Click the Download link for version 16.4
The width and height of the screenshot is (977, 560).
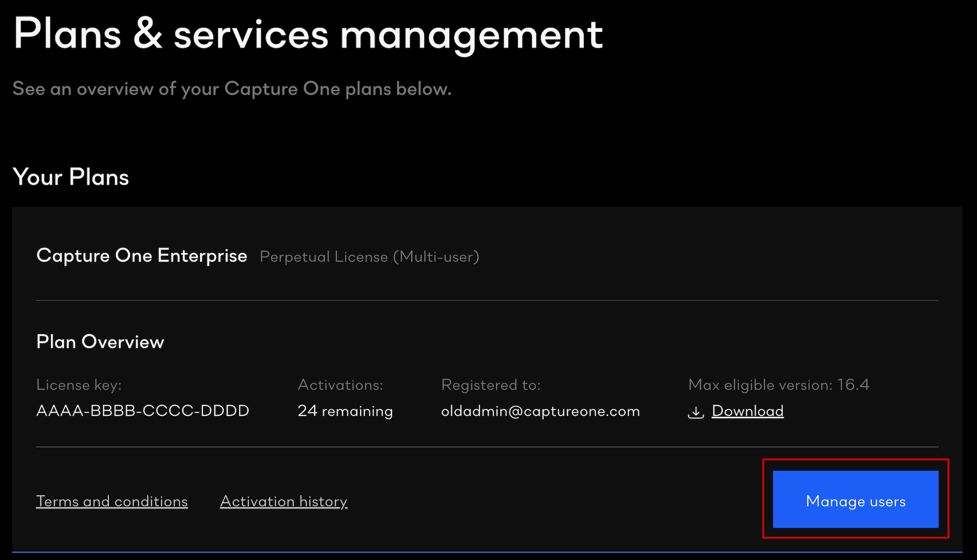747,411
